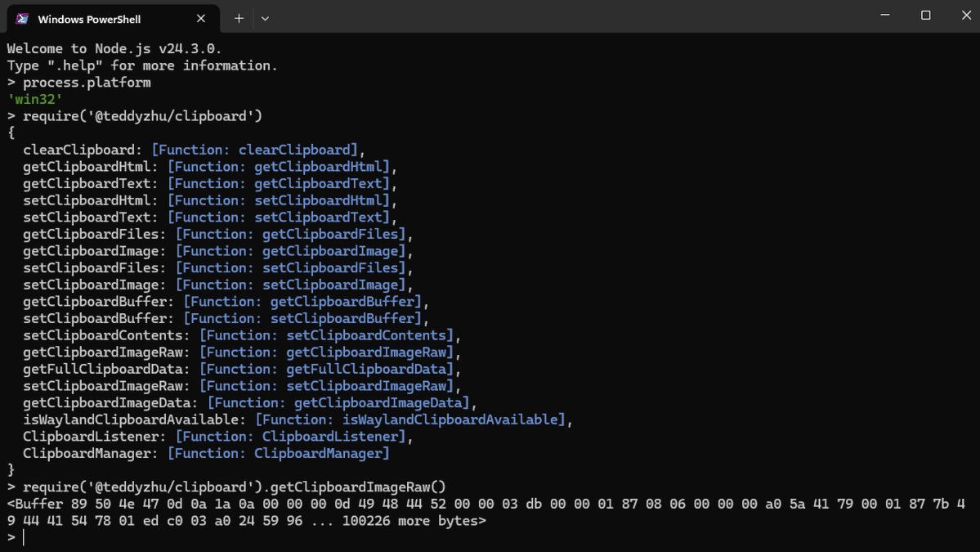
Task: Click the getClipboardText function entry
Action: coord(210,184)
